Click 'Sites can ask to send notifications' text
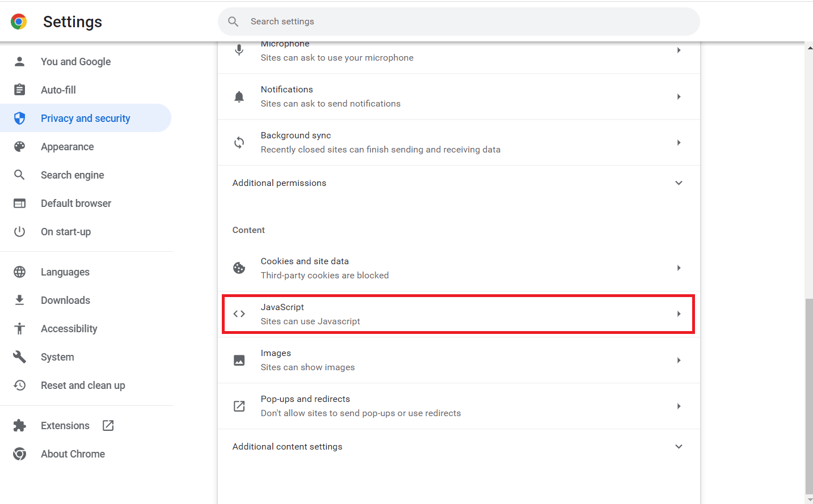Viewport: 813px width, 504px height. [331, 103]
